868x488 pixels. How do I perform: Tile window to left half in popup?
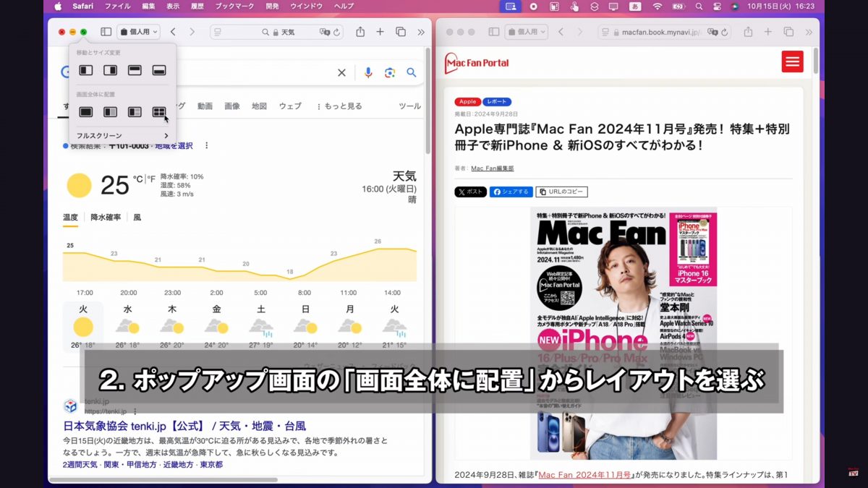pyautogui.click(x=86, y=70)
